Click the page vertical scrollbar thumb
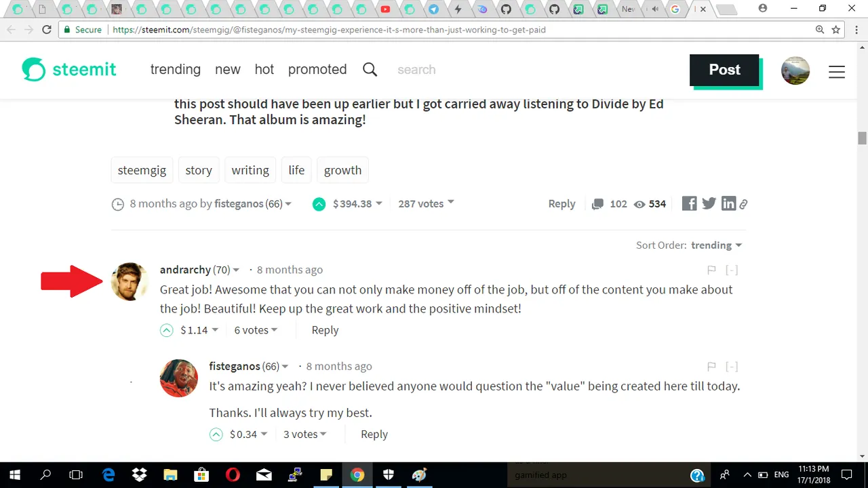The height and width of the screenshot is (488, 868). click(862, 138)
